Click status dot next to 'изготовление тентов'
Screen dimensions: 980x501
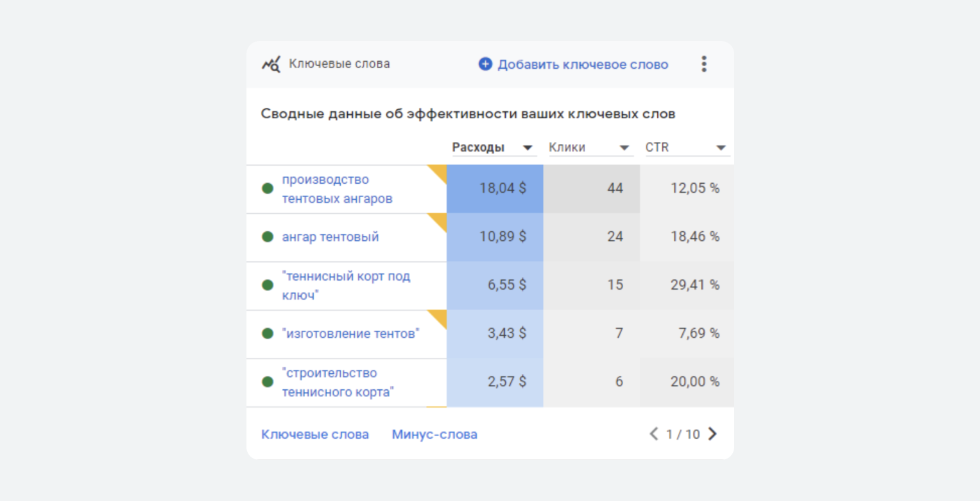coord(268,333)
